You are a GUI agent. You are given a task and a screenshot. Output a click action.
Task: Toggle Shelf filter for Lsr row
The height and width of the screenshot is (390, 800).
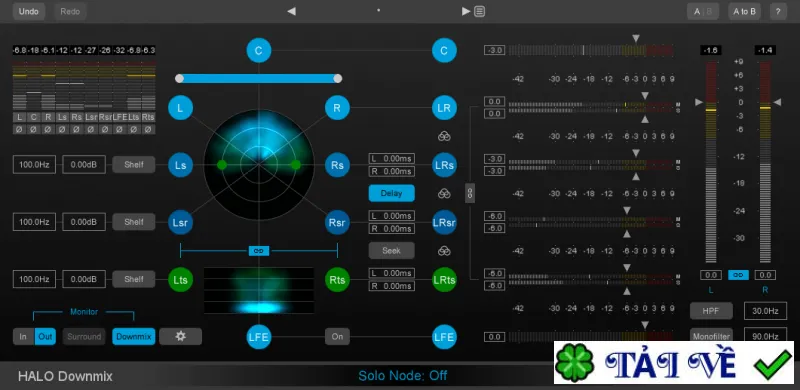[x=134, y=222]
